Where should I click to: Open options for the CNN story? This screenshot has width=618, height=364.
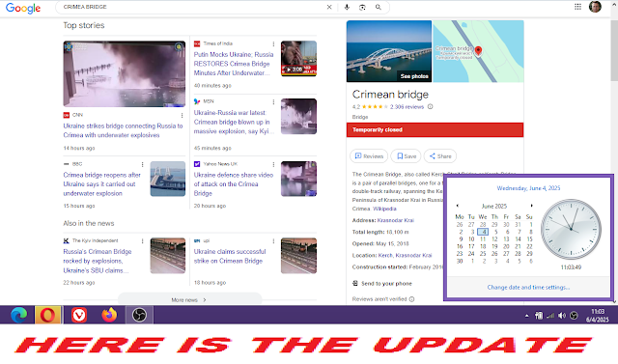click(182, 116)
